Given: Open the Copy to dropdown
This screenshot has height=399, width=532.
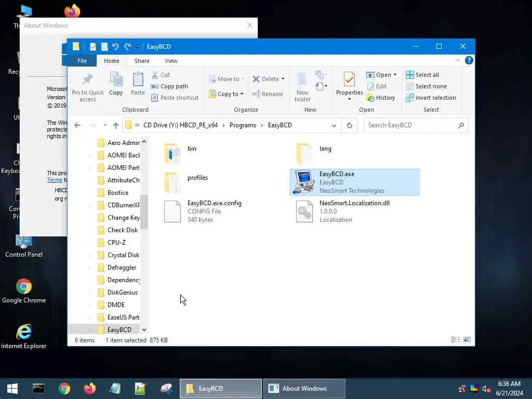Looking at the screenshot, I should pyautogui.click(x=227, y=94).
